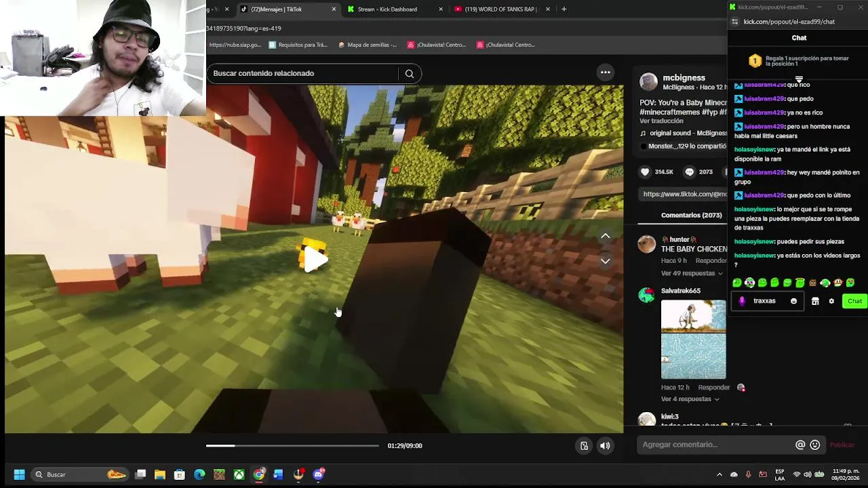Screen dimensions: 868x488
Task: Click the Buscar contenido relacionado search field
Action: pos(302,73)
